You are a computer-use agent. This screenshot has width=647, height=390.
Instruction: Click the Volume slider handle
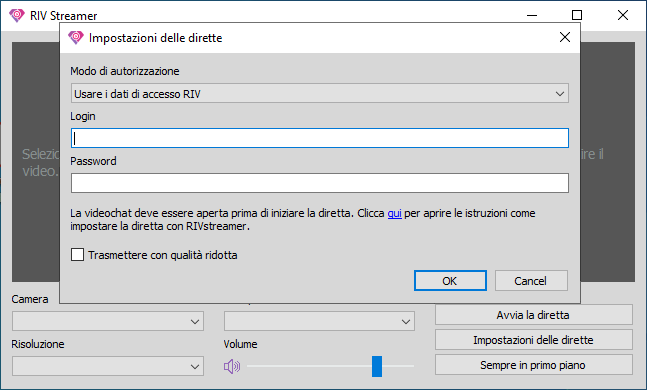click(x=377, y=366)
